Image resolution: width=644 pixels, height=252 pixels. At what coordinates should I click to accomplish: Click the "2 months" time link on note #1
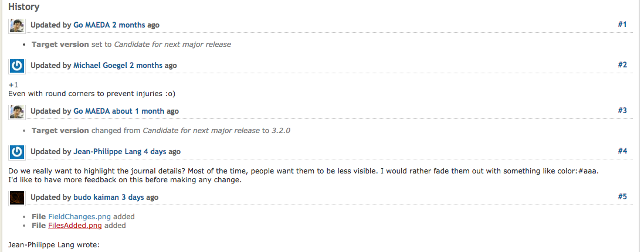(128, 25)
